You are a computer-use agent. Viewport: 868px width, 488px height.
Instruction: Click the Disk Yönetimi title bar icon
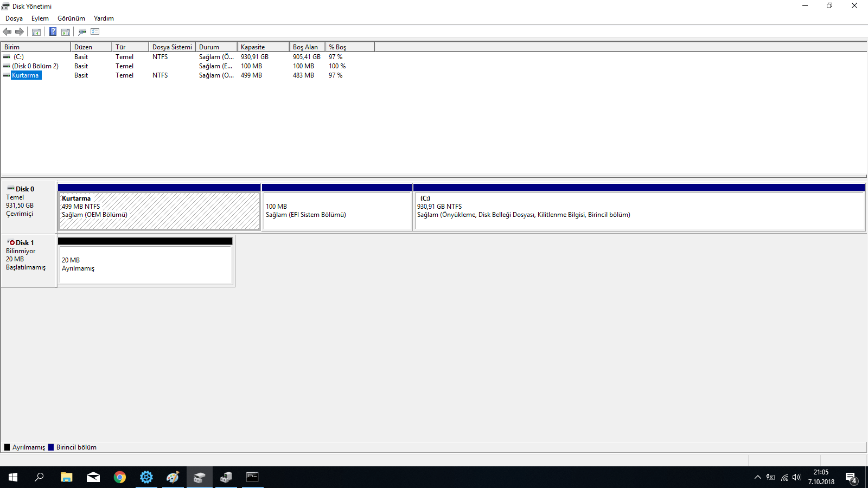(5, 6)
